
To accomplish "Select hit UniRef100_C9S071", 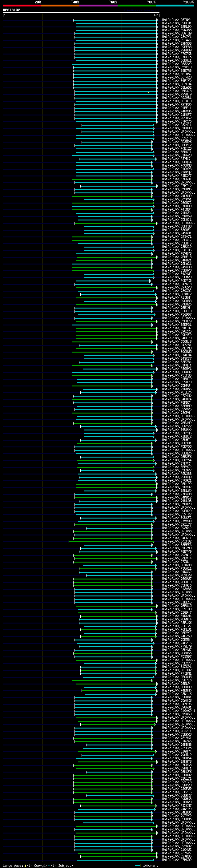I will pyautogui.click(x=177, y=236).
